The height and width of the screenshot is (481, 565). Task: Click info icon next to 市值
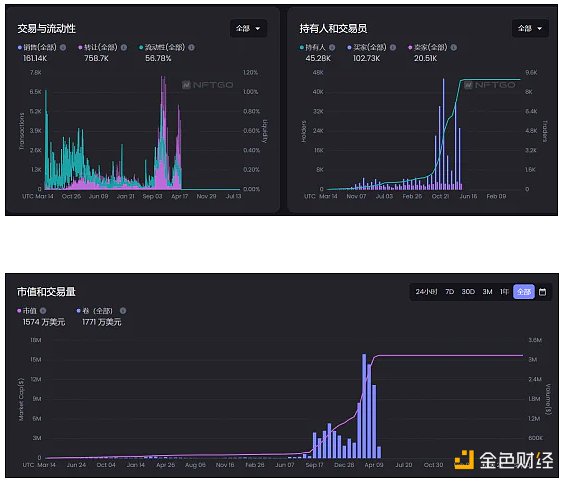(x=43, y=311)
